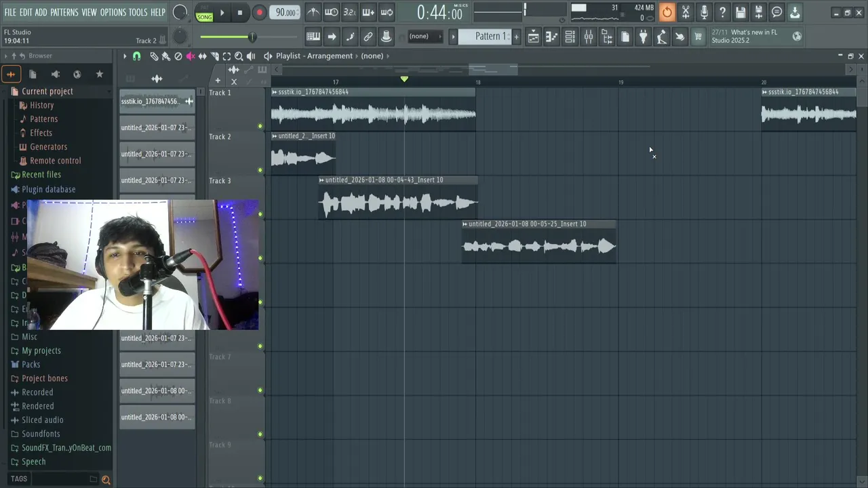
Task: Select the playlist Paint brush tool
Action: pyautogui.click(x=165, y=56)
